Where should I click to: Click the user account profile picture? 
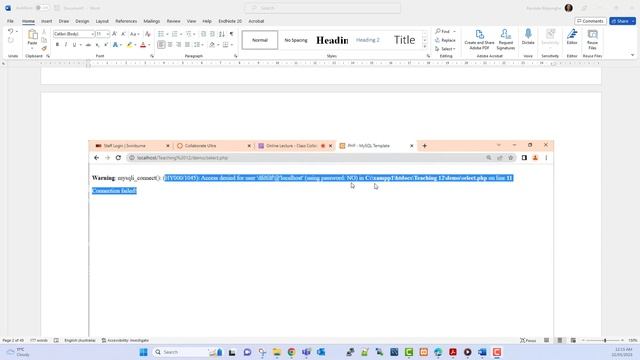coord(569,8)
